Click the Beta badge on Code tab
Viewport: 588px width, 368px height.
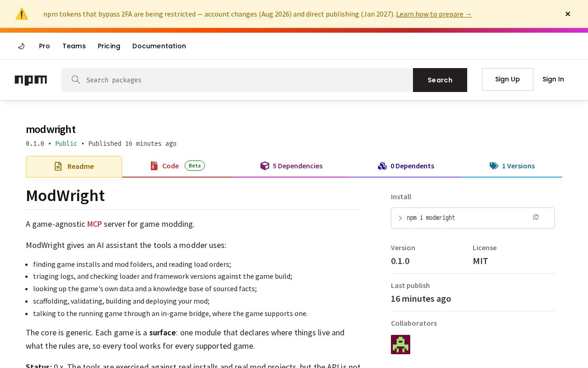(195, 166)
